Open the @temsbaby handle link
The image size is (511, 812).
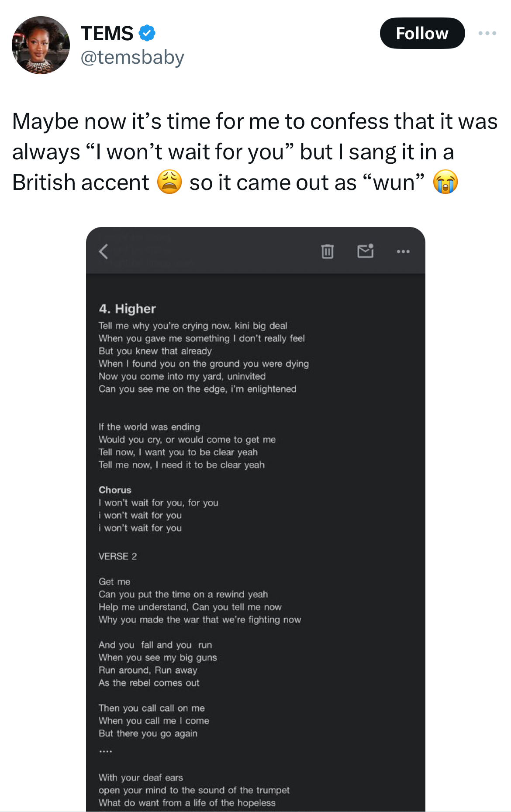click(132, 58)
